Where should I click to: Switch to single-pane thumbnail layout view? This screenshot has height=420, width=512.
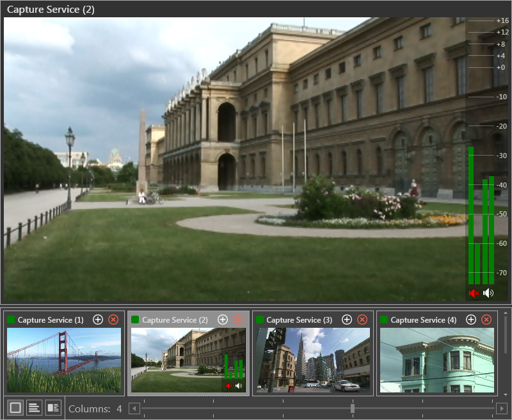(15, 408)
